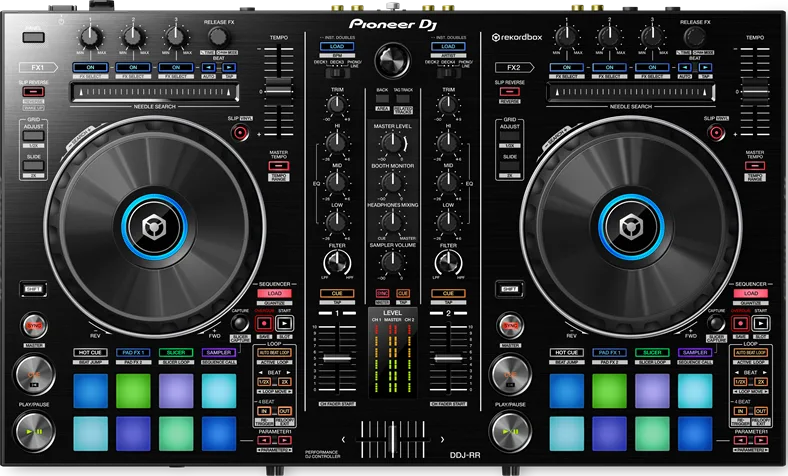Screen dimensions: 788x476
Task: Set loop IN on right deck
Action: pyautogui.click(x=740, y=411)
